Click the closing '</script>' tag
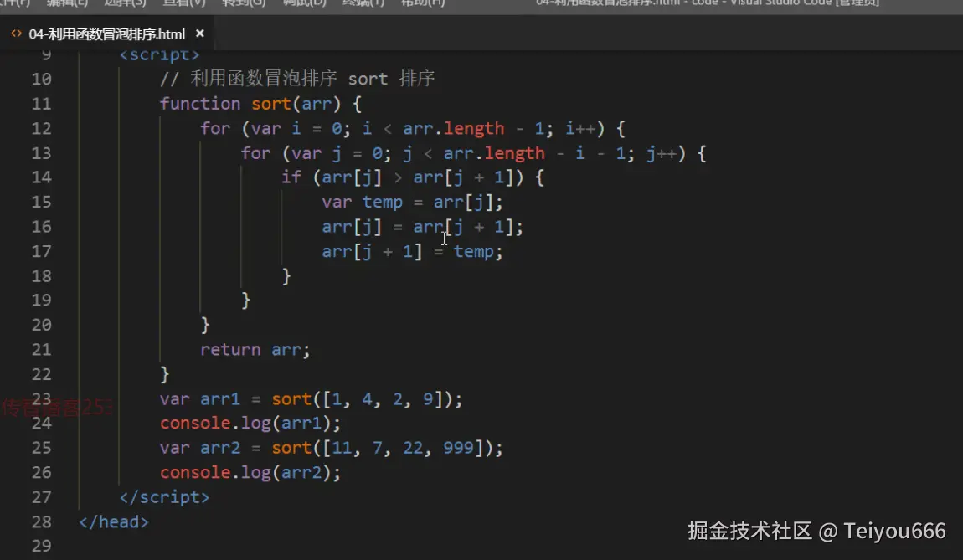Image resolution: width=963 pixels, height=560 pixels. [164, 496]
